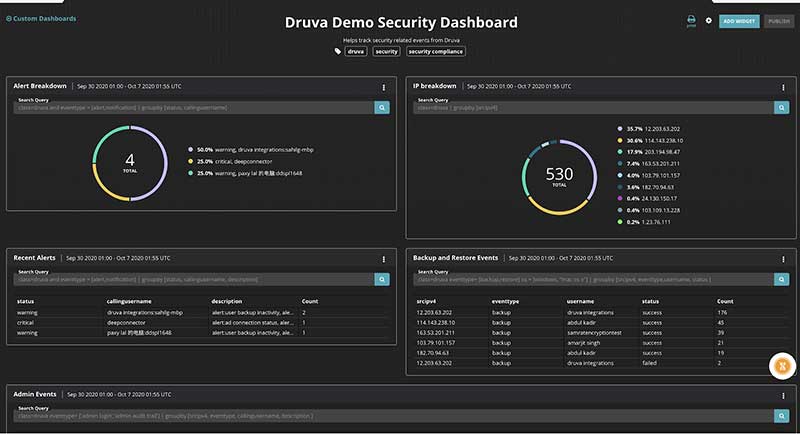The height and width of the screenshot is (434, 800).
Task: Click the Add Widget button
Action: 738,21
